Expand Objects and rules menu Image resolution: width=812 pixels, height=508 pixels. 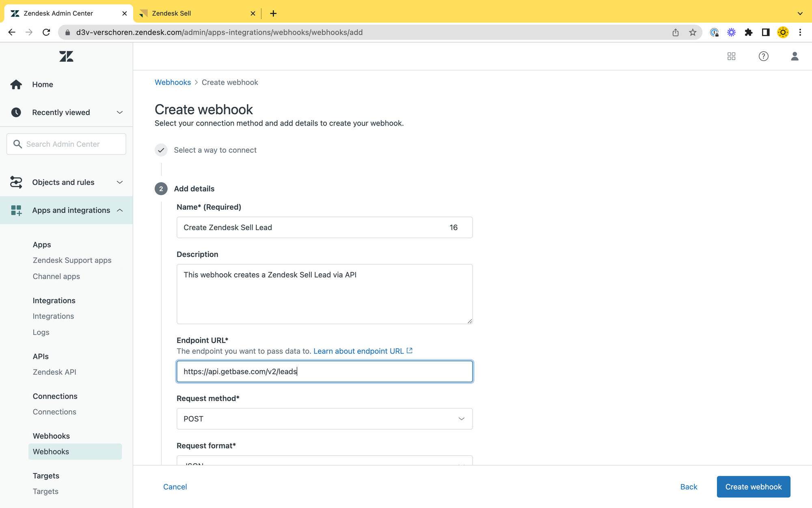click(119, 182)
